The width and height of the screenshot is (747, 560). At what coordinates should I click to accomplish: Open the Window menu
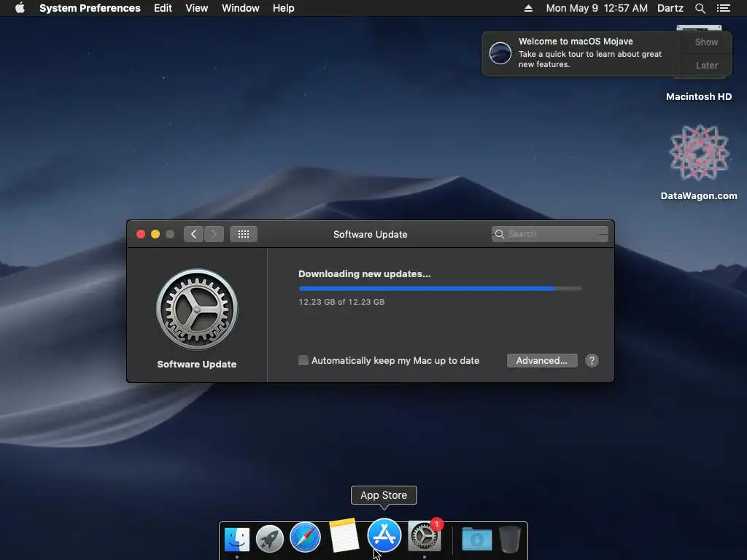coord(241,8)
